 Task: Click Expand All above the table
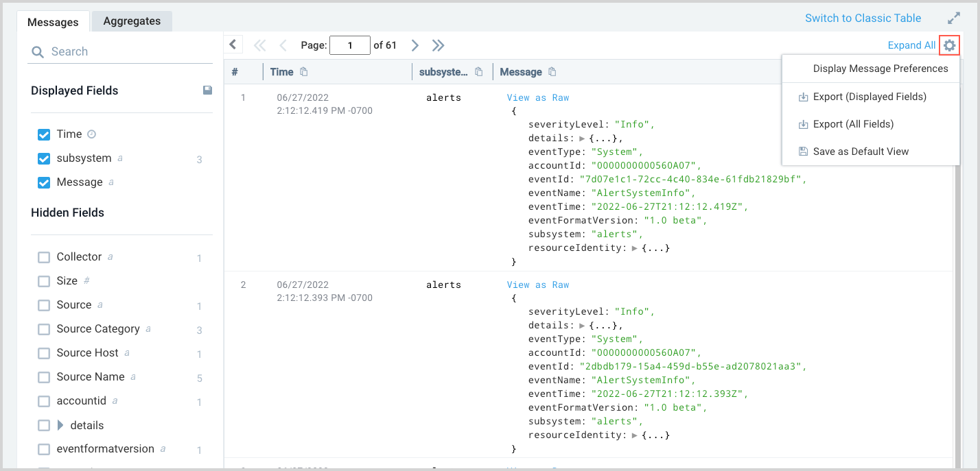[911, 45]
